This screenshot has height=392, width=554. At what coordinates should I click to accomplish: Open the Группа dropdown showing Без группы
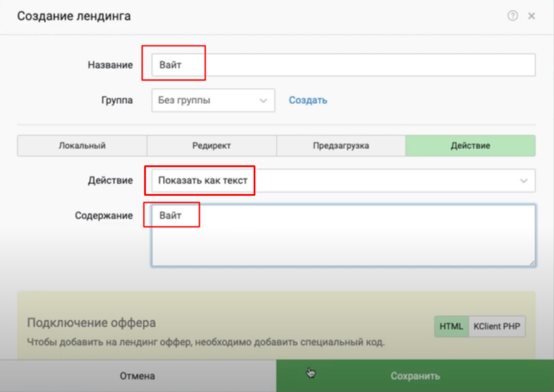(212, 100)
